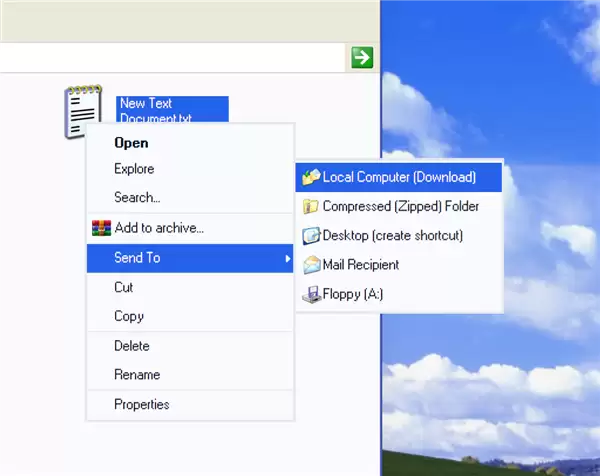Click the address bar input field
Image resolution: width=600 pixels, height=476 pixels.
170,58
